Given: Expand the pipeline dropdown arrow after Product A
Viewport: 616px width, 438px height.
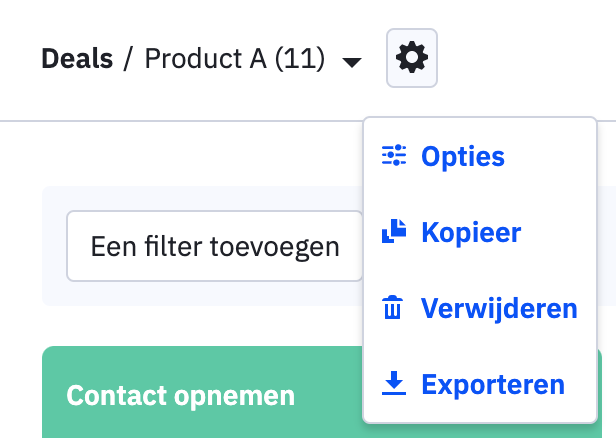Looking at the screenshot, I should point(352,62).
